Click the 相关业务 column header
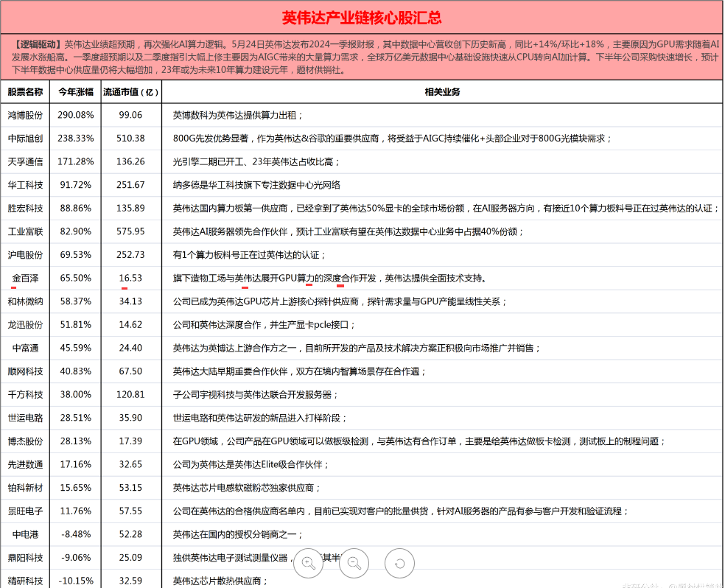Image resolution: width=725 pixels, height=588 pixels. coord(442,92)
